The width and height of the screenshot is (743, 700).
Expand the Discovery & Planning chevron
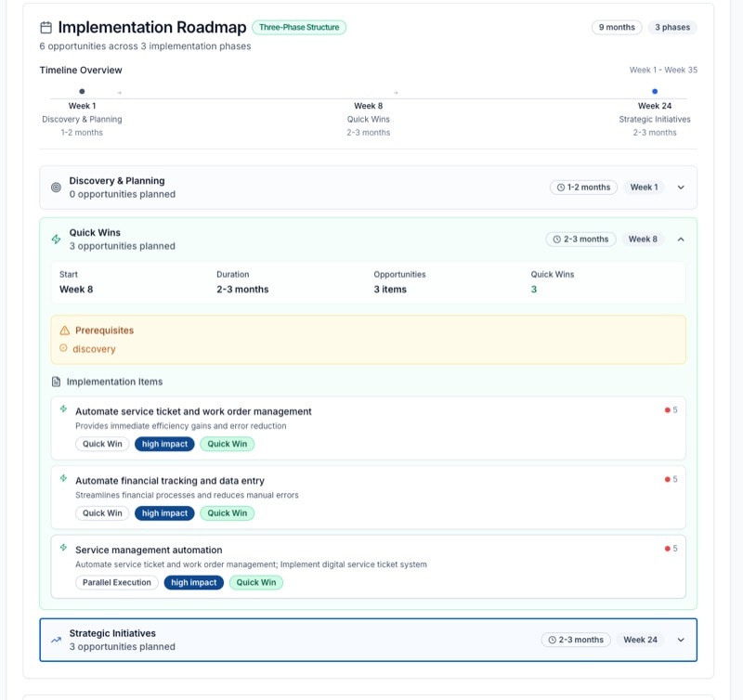point(681,188)
